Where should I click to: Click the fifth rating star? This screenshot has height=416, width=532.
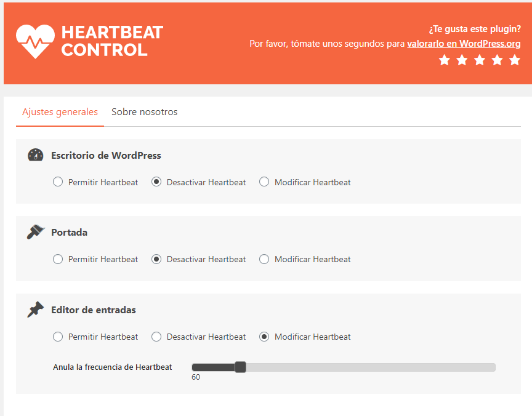[515, 60]
